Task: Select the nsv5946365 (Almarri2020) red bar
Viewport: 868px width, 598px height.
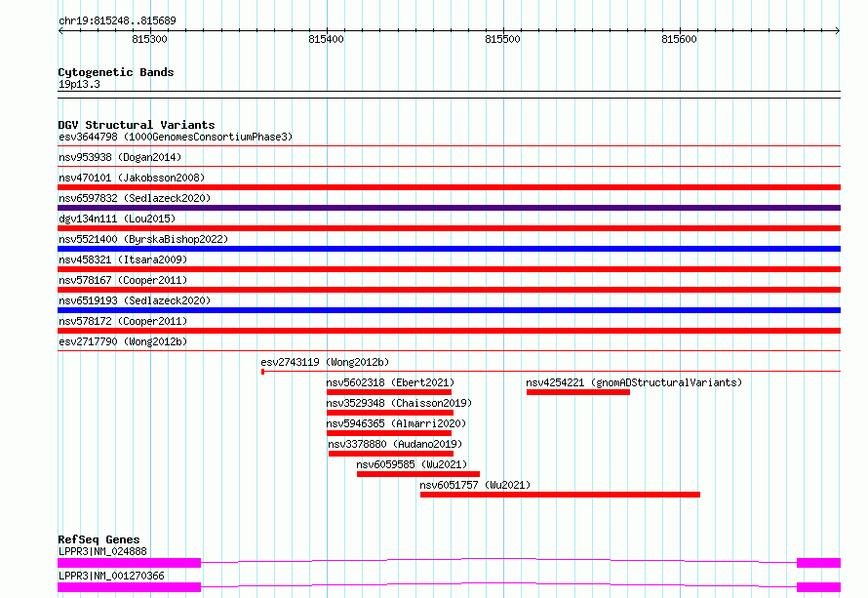Action: 389,433
